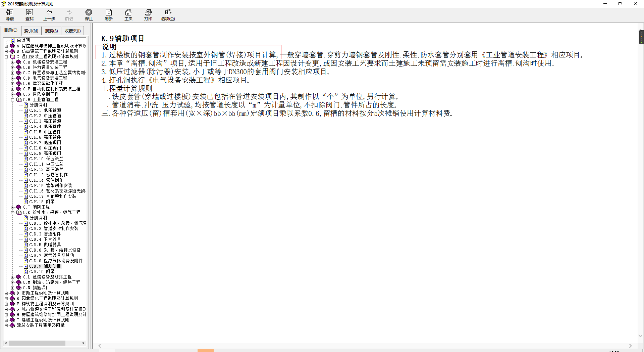Select F 构筑物工程说明及计算规则 node

45,304
